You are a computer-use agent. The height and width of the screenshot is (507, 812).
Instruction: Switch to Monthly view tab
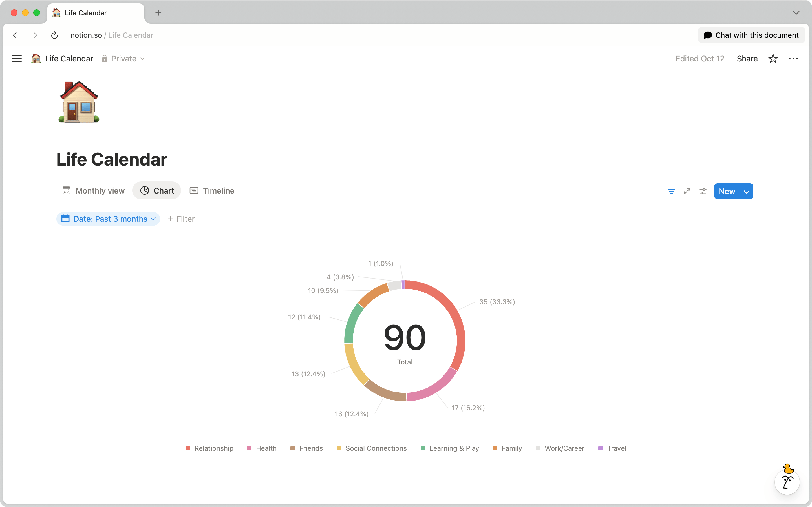[x=94, y=191]
